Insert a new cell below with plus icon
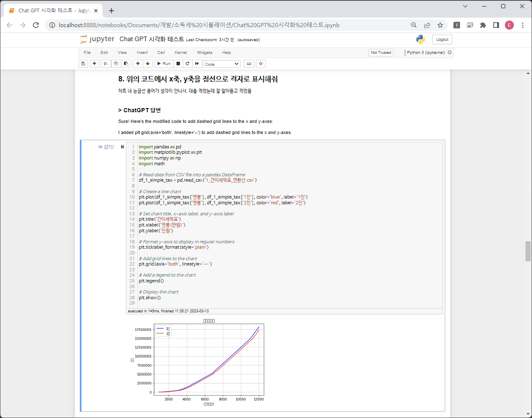The height and width of the screenshot is (418, 532). point(94,64)
